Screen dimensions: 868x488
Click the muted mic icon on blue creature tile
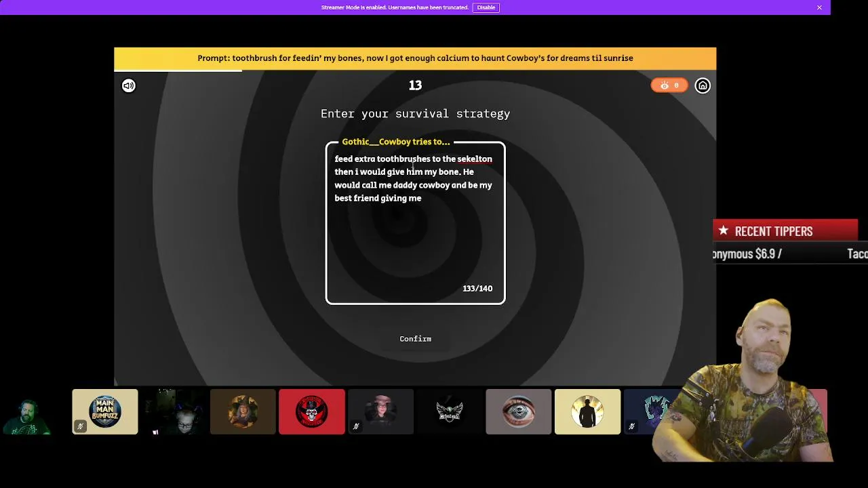coord(631,426)
